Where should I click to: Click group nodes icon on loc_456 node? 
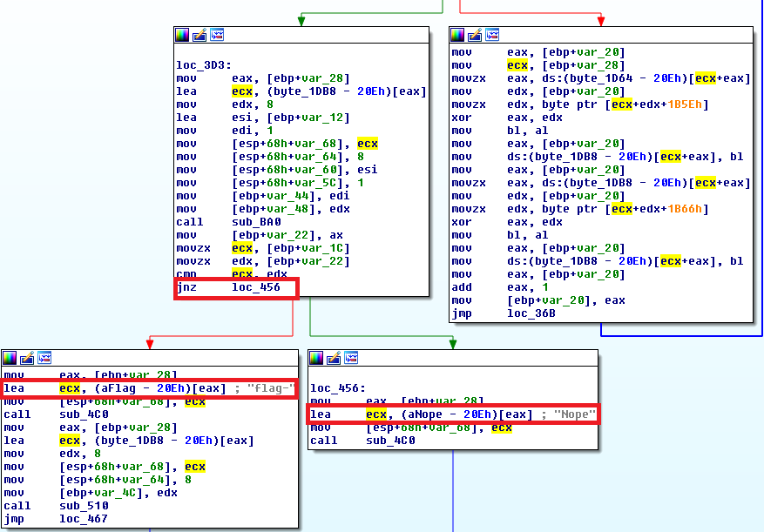(352, 359)
